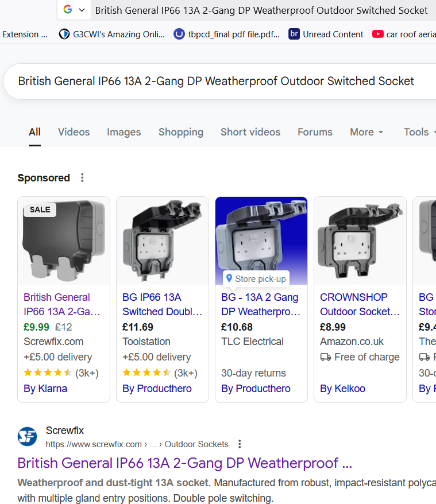Click Store pick-up badge on TLC listing
This screenshot has width=436, height=504.
pyautogui.click(x=256, y=279)
